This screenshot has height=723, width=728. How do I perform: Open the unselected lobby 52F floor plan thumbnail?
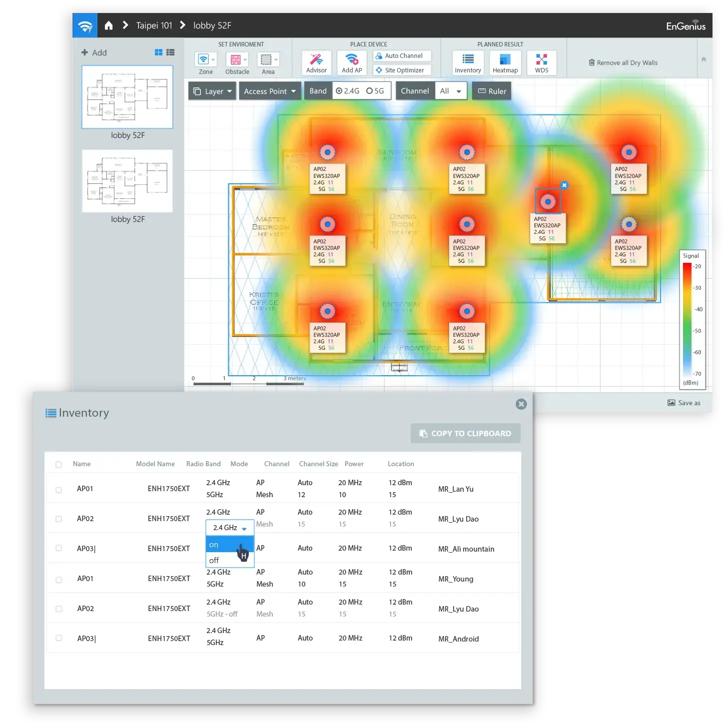click(x=127, y=181)
